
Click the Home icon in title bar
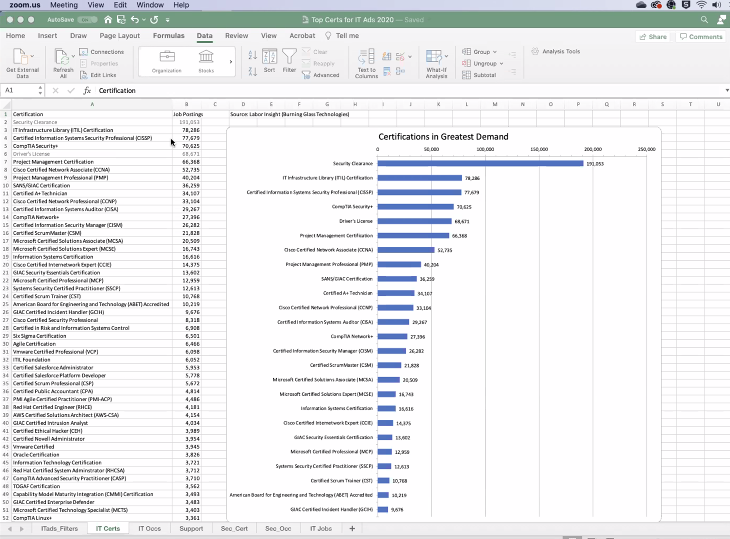[x=108, y=20]
